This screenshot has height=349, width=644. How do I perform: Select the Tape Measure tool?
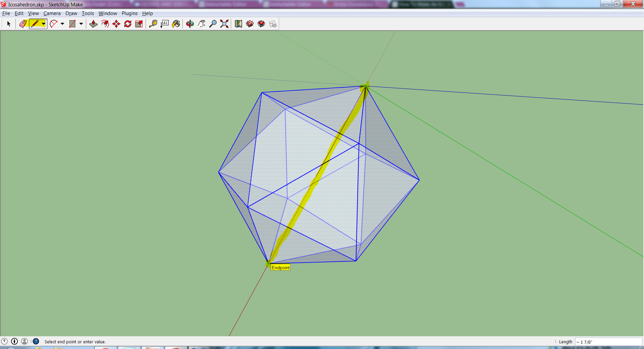point(153,24)
